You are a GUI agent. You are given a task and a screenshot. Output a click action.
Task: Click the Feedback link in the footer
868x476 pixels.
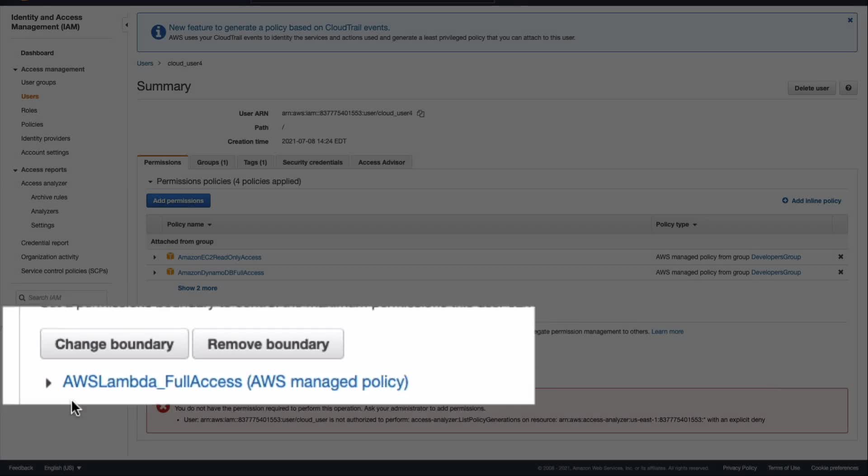pos(21,468)
